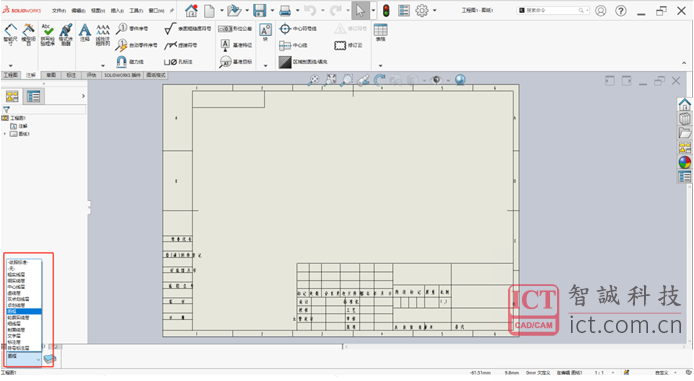Viewport: 694px width, 381px height.
Task: Select the Surface Finish symbol tool
Action: point(187,29)
